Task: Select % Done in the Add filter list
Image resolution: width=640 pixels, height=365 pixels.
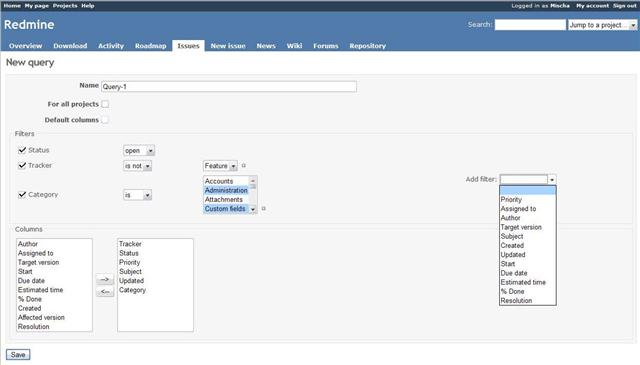Action: click(527, 292)
